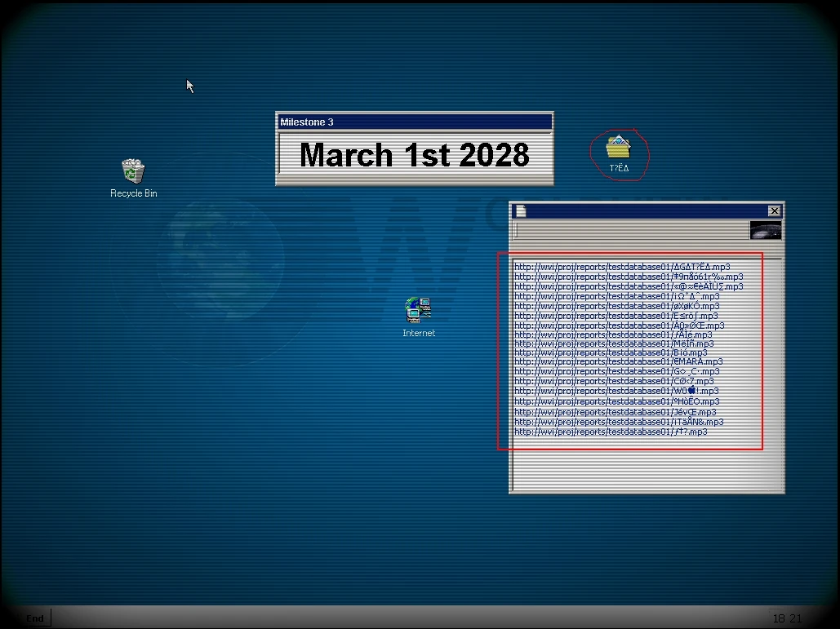Open the ºHòÊO.mp3 link
840x629 pixels.
617,401
